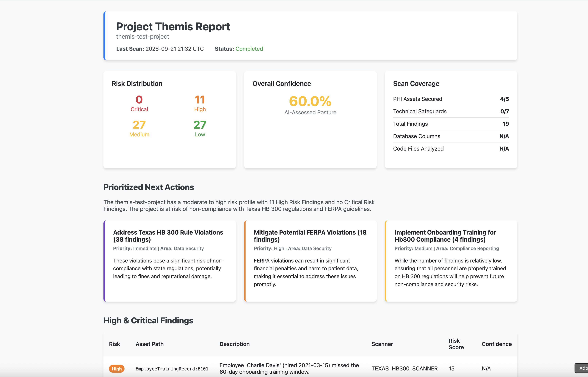Click EmployeeTrainingRecord:E101 asset path
Viewport: 588px width, 377px height.
[172, 369]
